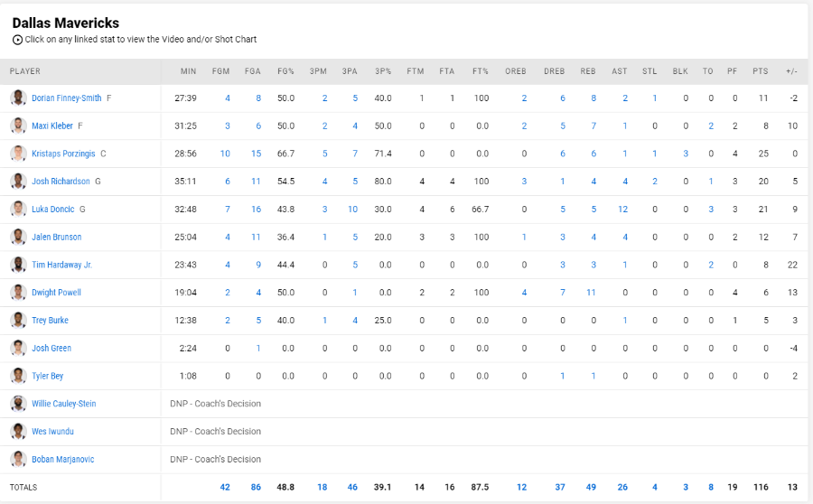Open Boban Marjanovic player link
Screen dimensions: 813x504
(x=62, y=459)
